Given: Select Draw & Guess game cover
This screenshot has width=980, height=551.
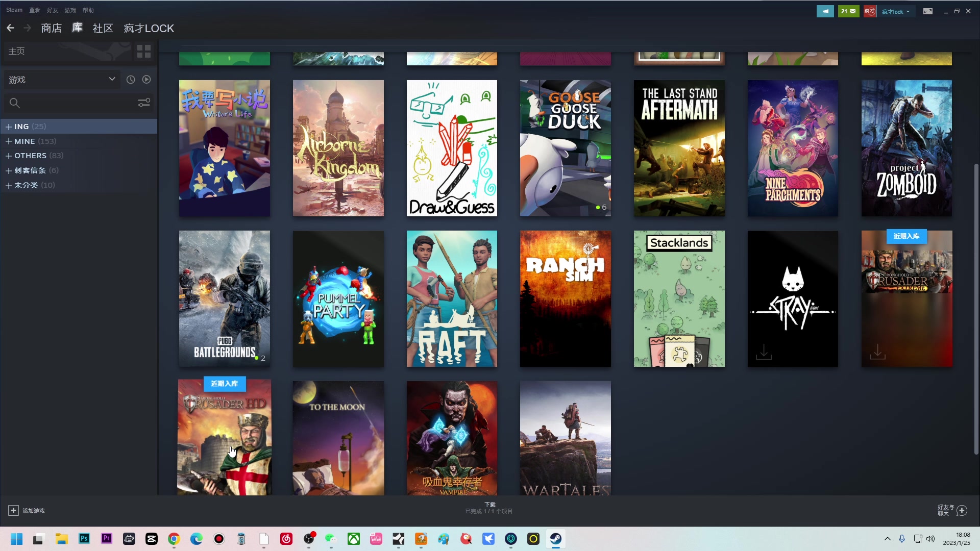Looking at the screenshot, I should (452, 148).
